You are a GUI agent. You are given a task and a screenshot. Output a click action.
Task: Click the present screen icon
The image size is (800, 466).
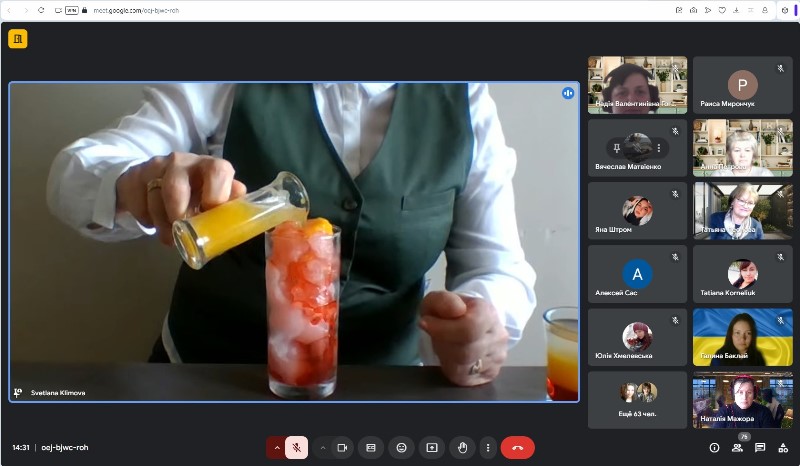[x=432, y=448]
